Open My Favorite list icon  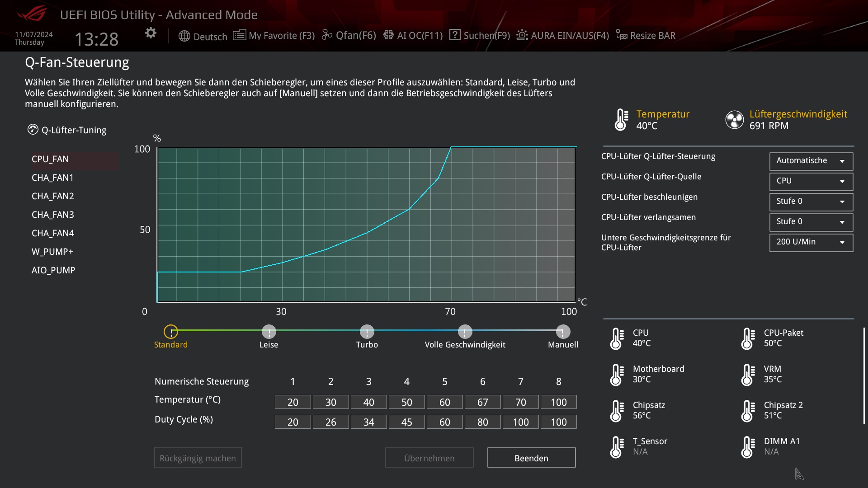pyautogui.click(x=239, y=35)
